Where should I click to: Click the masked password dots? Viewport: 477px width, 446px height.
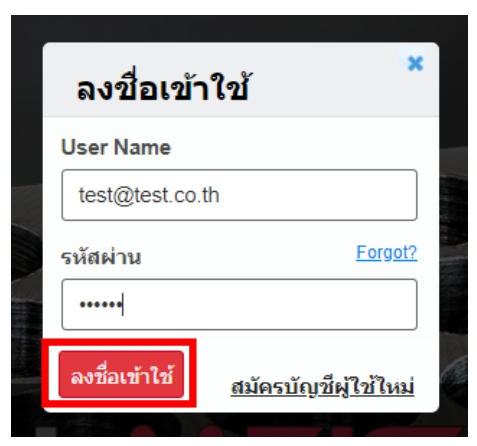click(x=101, y=304)
